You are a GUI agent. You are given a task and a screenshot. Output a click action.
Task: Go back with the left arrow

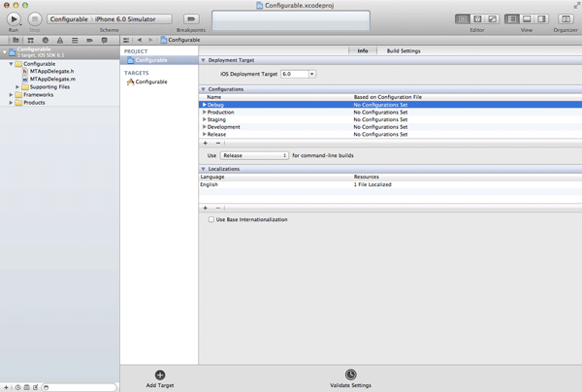click(x=140, y=40)
